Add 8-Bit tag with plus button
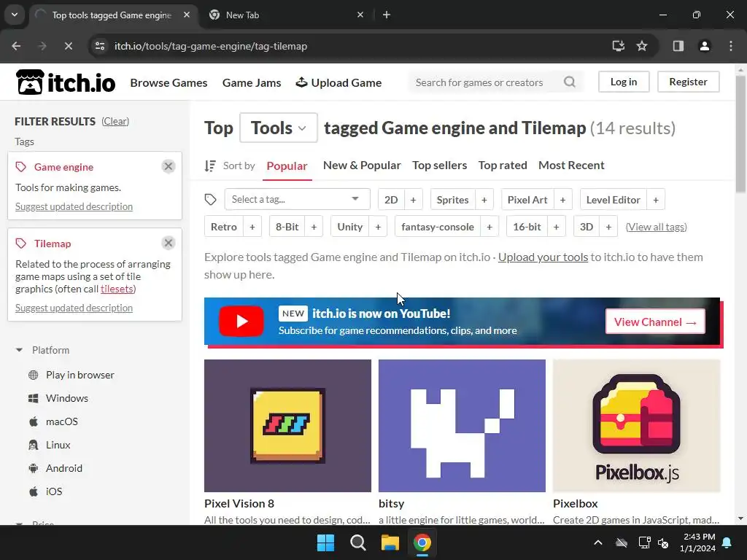The image size is (747, 560). pos(314,227)
